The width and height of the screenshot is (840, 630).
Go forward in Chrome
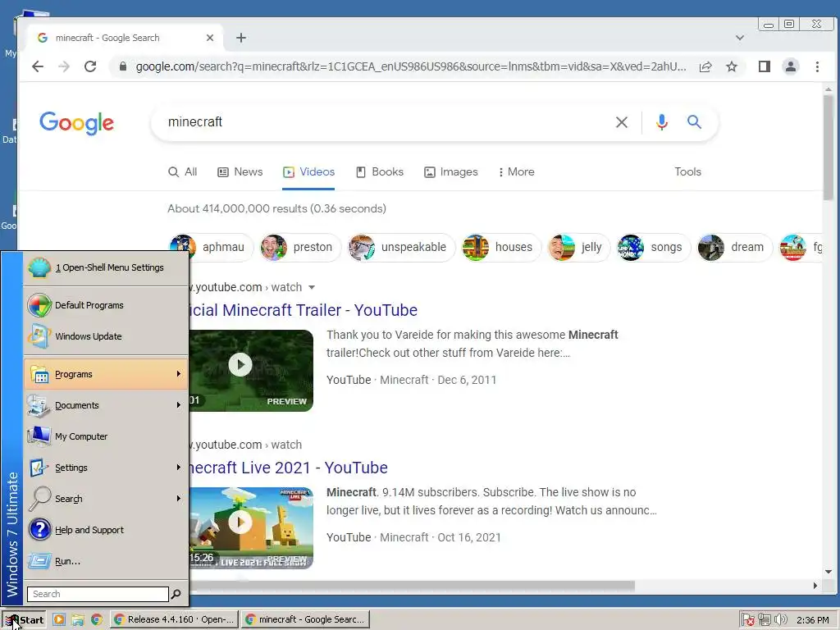point(64,66)
